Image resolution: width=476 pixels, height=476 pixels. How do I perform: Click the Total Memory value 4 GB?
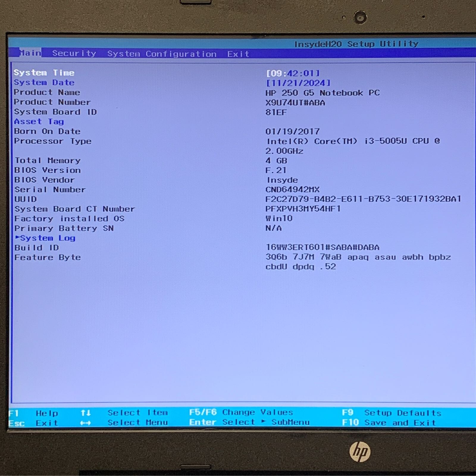pos(276,161)
